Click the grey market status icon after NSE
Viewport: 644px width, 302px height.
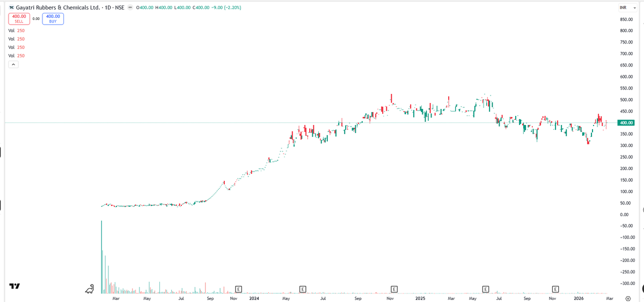click(130, 8)
